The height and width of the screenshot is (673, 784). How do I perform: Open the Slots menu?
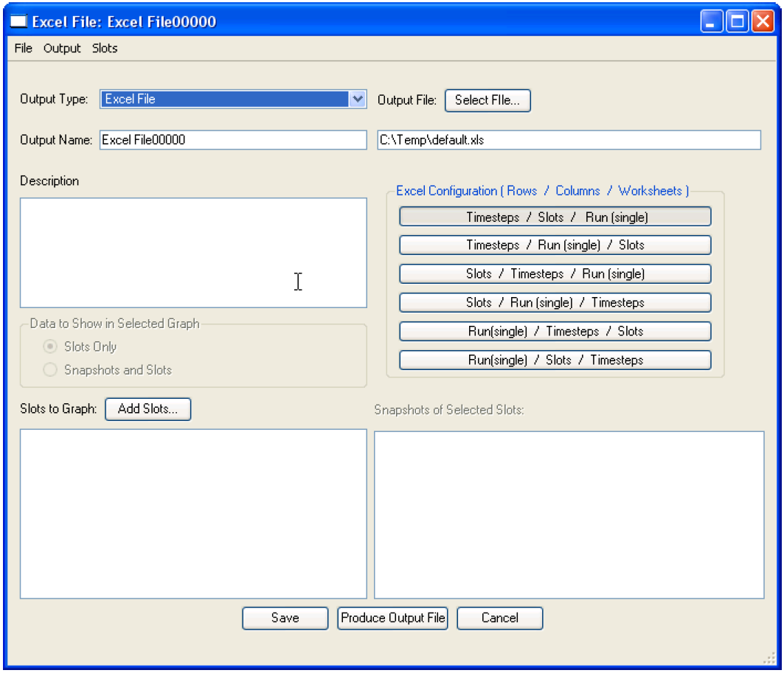pos(105,49)
